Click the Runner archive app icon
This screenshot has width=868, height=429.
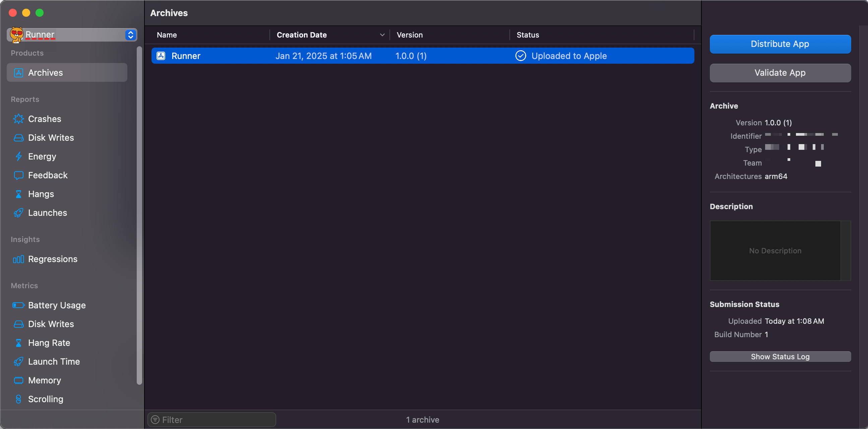click(x=161, y=56)
